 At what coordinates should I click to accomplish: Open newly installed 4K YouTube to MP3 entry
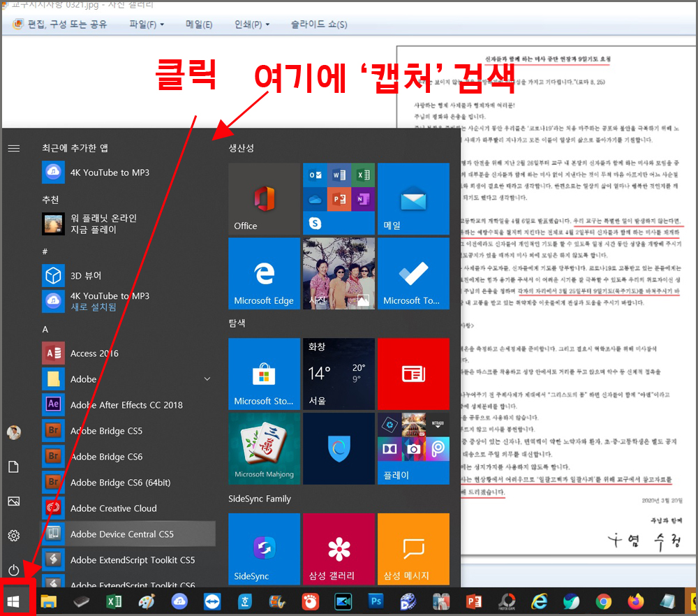click(x=127, y=302)
